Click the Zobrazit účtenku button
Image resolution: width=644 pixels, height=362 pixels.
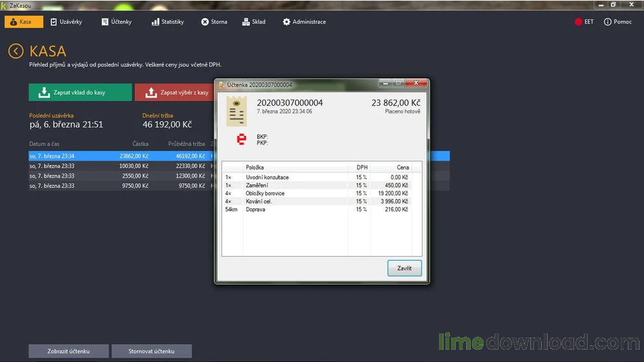(x=69, y=351)
